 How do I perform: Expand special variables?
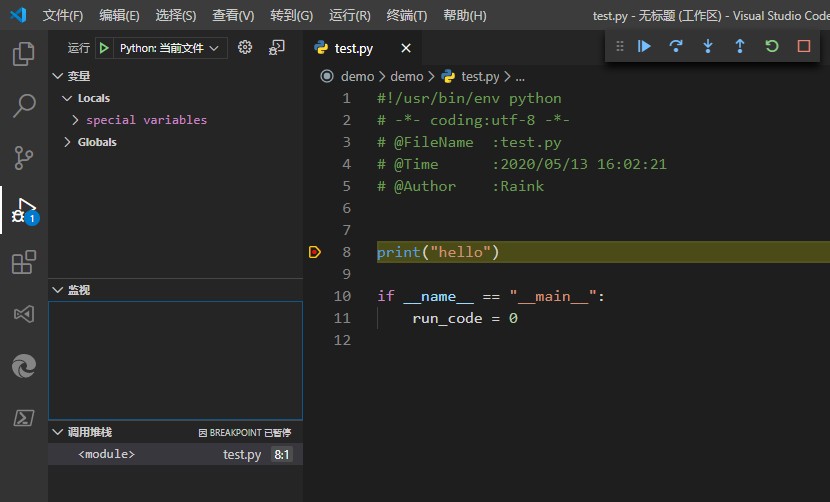click(x=75, y=120)
